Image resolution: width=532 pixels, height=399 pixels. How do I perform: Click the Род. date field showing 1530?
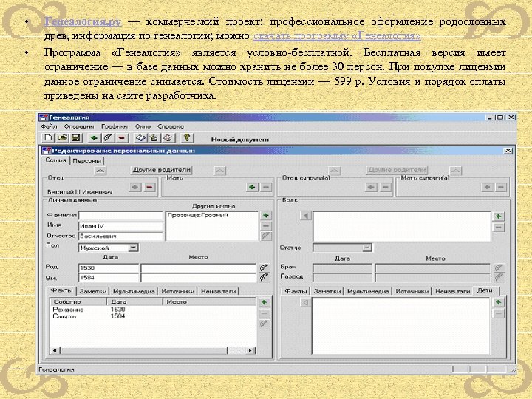click(109, 268)
